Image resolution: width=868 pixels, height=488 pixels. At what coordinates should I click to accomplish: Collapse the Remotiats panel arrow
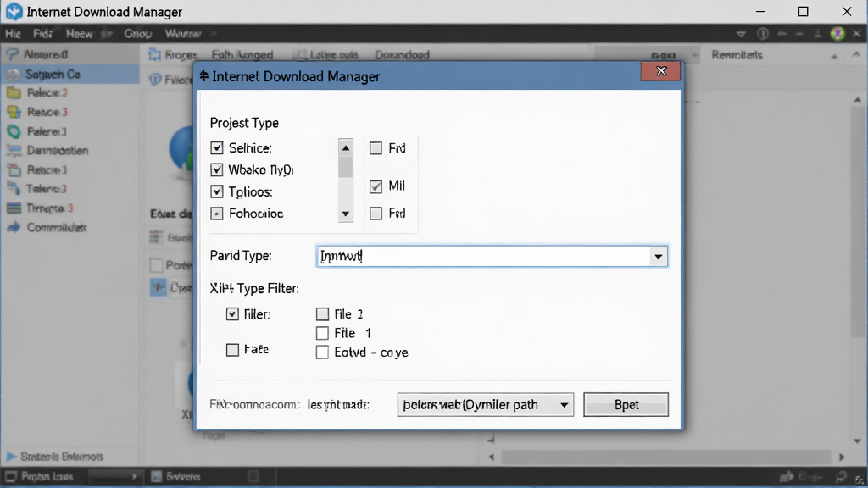[x=834, y=55]
